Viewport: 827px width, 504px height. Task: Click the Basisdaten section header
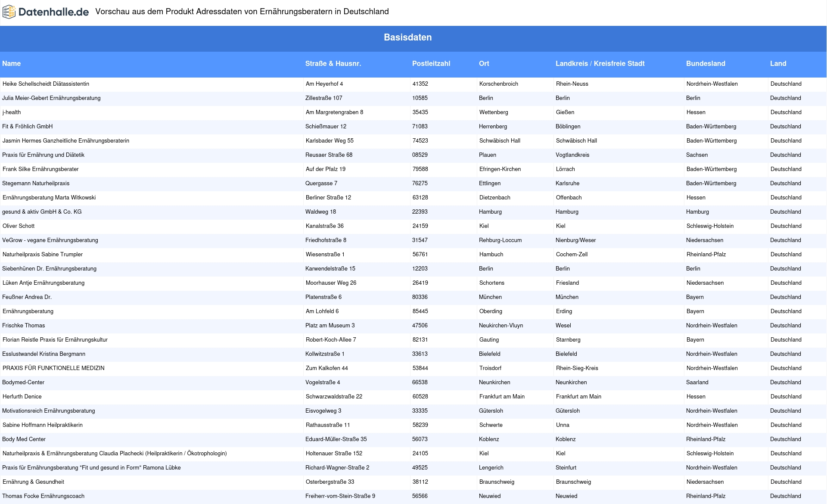click(407, 37)
